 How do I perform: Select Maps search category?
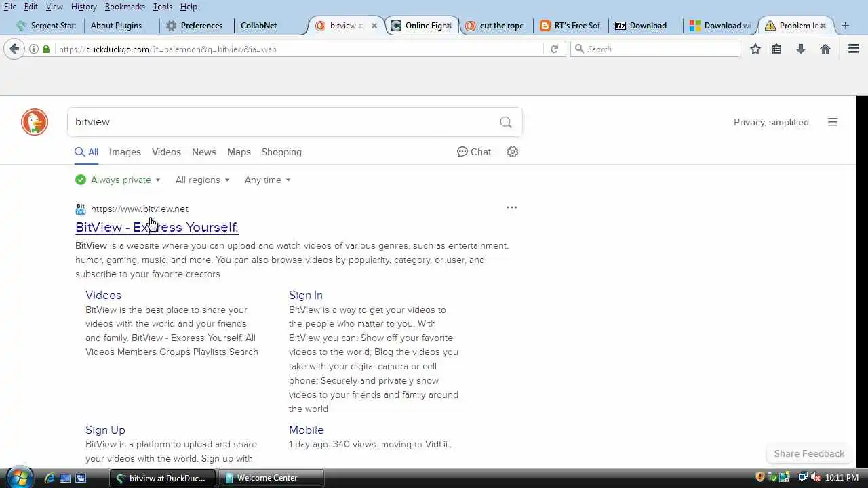(x=239, y=152)
